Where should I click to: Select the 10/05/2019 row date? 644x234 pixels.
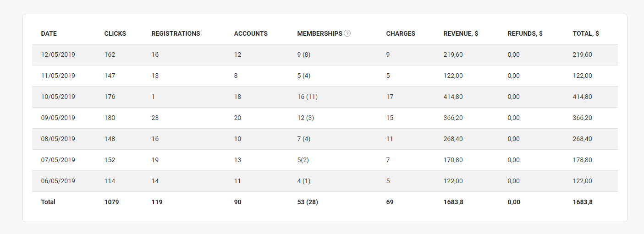(58, 97)
